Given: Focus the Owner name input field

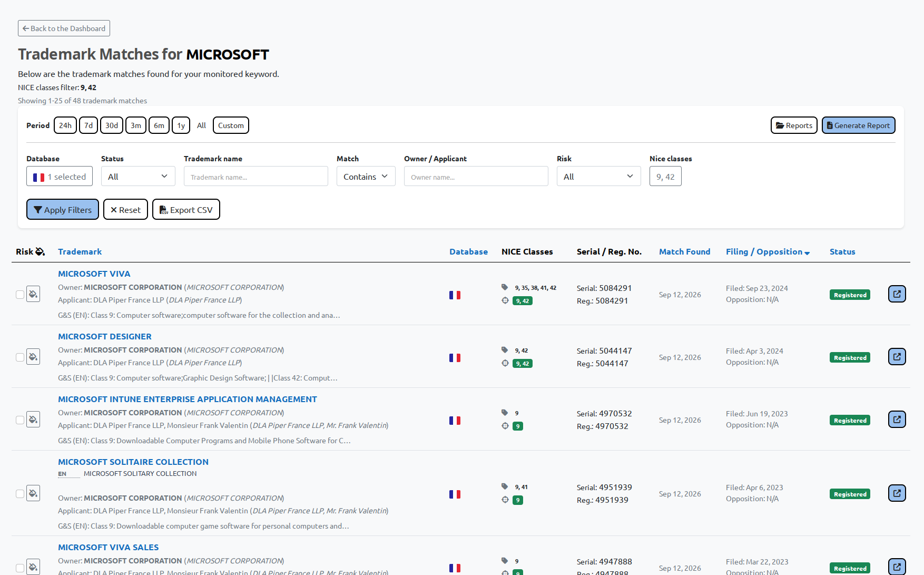Looking at the screenshot, I should pos(476,176).
